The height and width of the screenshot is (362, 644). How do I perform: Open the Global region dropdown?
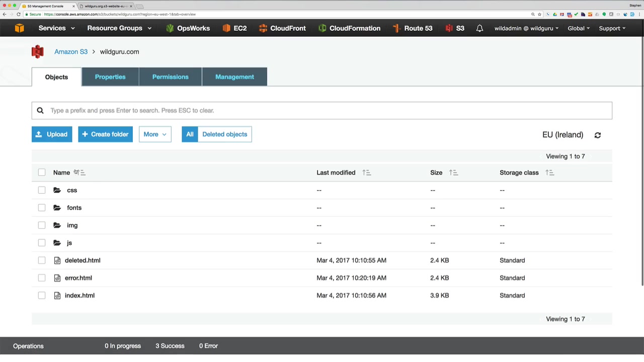[579, 28]
